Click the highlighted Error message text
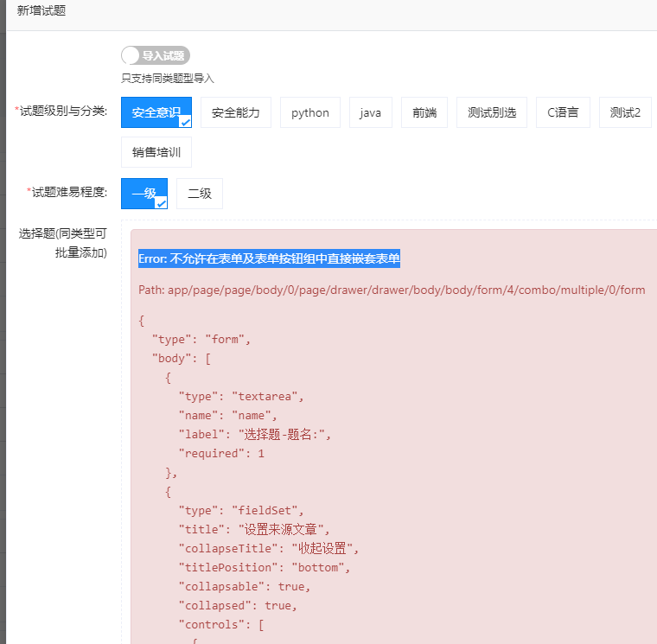The height and width of the screenshot is (644, 657). click(269, 258)
